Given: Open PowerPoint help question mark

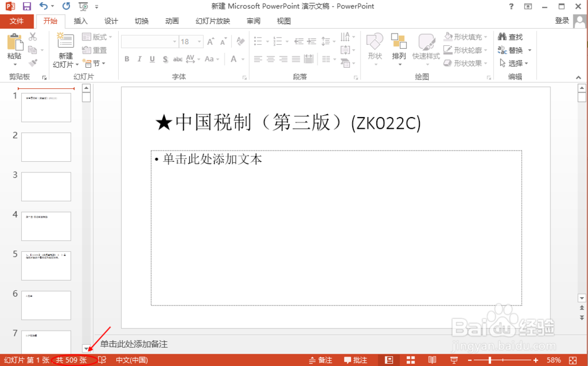Looking at the screenshot, I should pyautogui.click(x=511, y=6).
